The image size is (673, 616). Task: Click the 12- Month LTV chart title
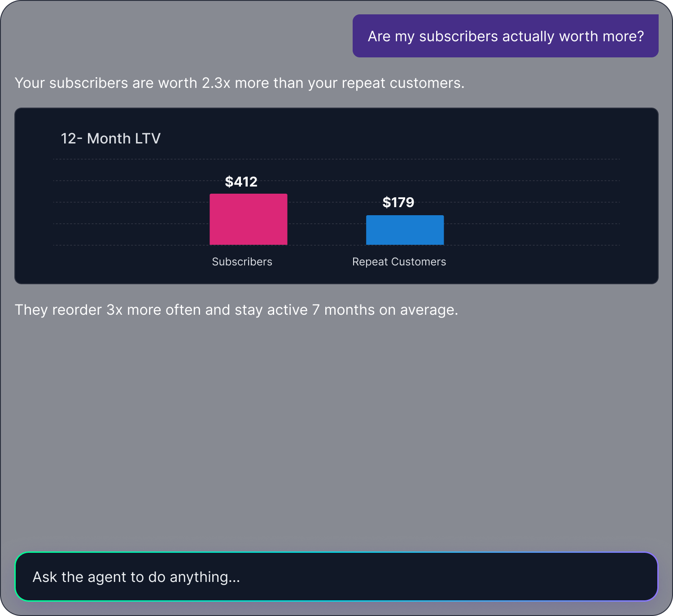[111, 139]
